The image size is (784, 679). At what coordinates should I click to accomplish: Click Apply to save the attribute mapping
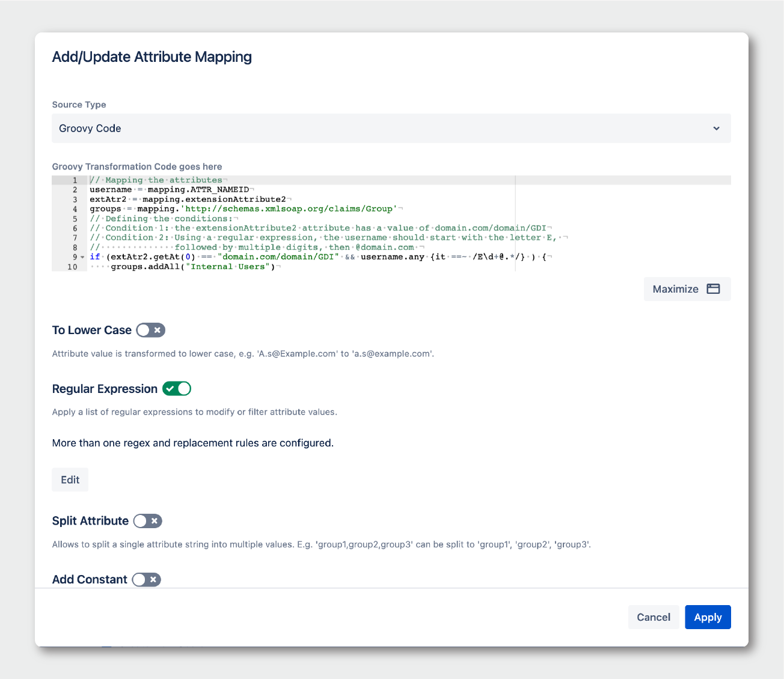click(x=708, y=617)
